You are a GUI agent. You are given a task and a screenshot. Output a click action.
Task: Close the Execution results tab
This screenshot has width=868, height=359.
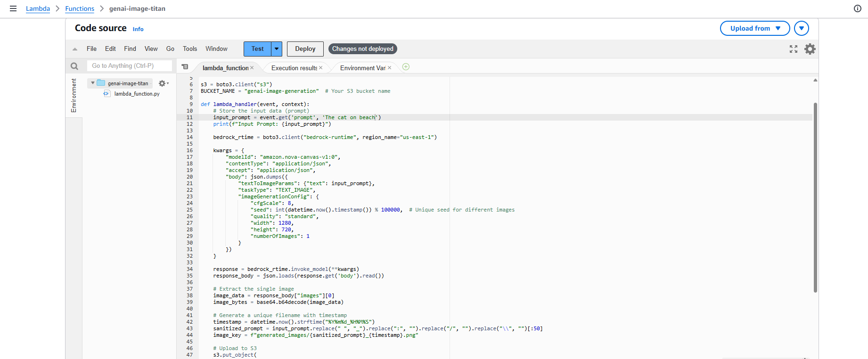click(x=321, y=68)
